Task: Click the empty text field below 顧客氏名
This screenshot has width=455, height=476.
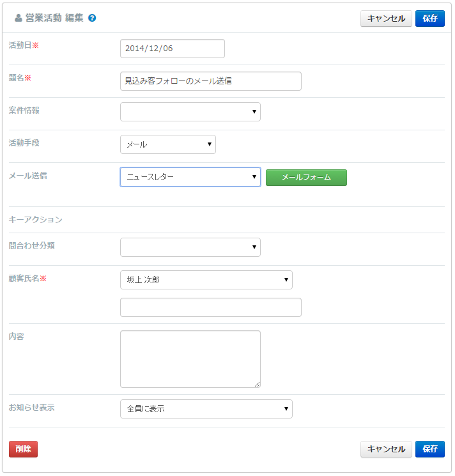Action: click(211, 307)
